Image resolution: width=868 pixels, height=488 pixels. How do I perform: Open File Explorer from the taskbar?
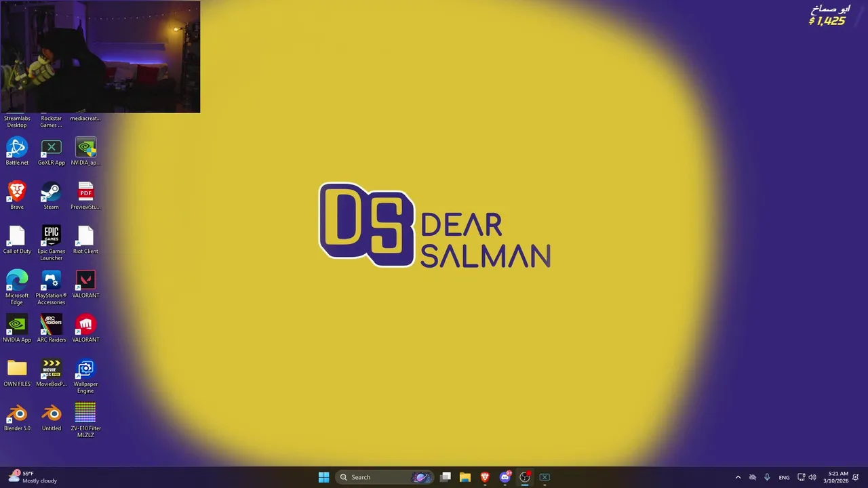(x=465, y=477)
